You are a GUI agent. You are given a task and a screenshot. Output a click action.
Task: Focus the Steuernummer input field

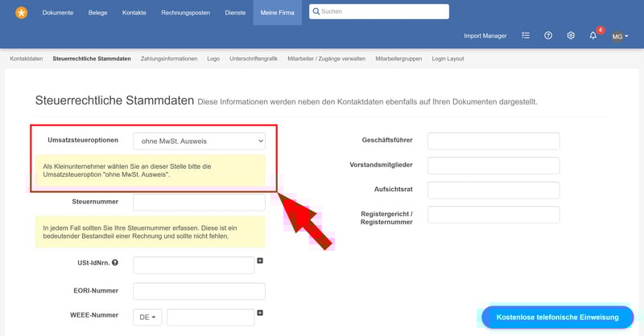click(199, 202)
